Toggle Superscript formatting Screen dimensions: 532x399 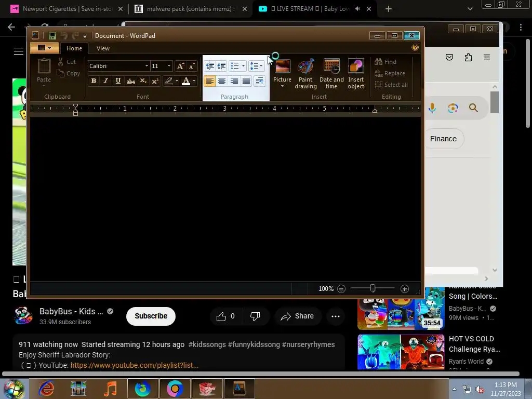[155, 81]
